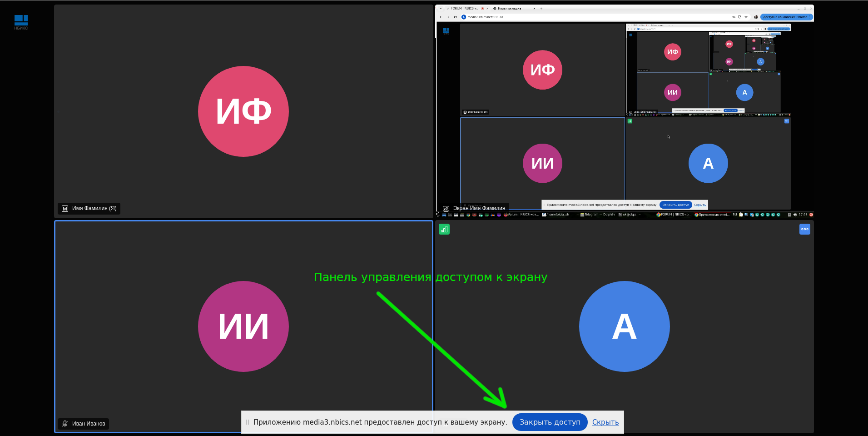The image size is (868, 436).
Task: Select the largest ИФ avatar tile
Action: (x=243, y=111)
